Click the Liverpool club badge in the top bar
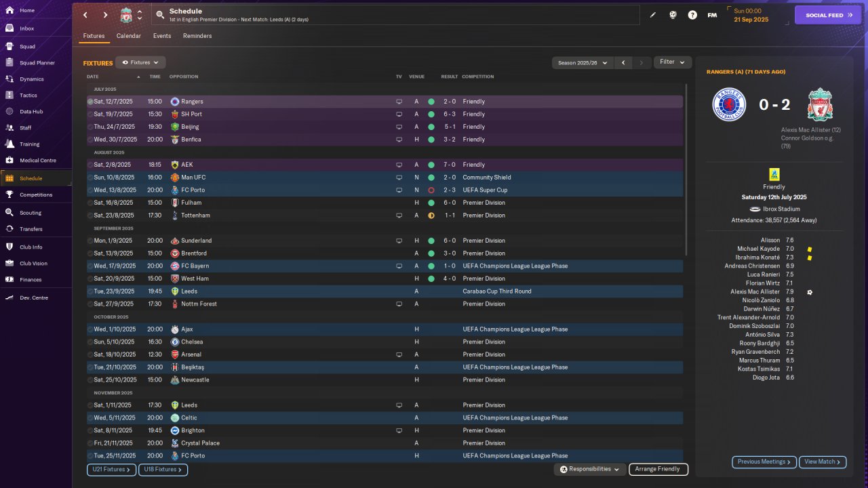868x488 pixels. click(x=126, y=15)
